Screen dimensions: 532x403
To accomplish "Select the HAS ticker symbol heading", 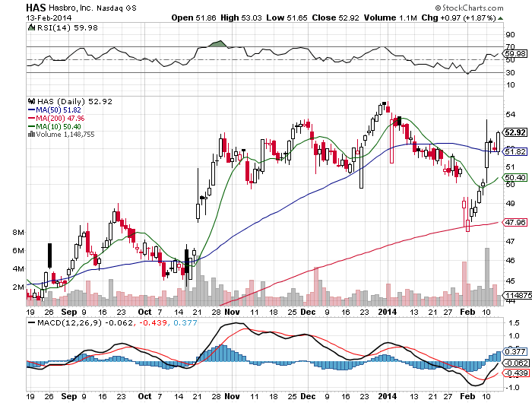I will click(36, 7).
